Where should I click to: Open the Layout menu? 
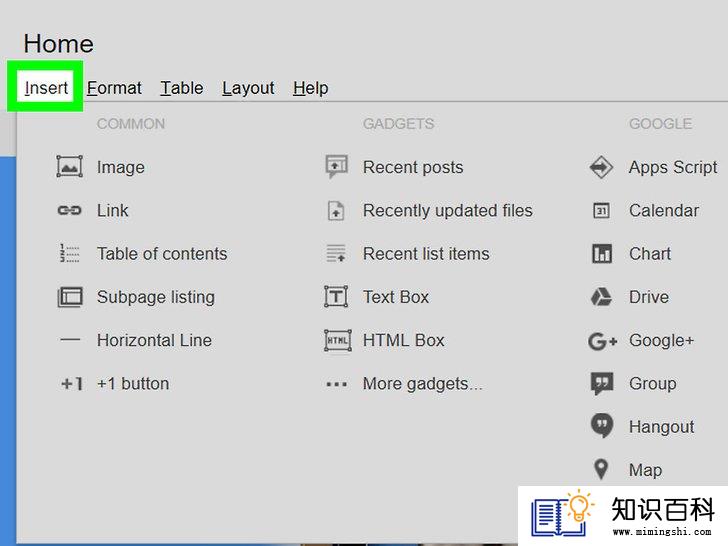click(x=248, y=88)
